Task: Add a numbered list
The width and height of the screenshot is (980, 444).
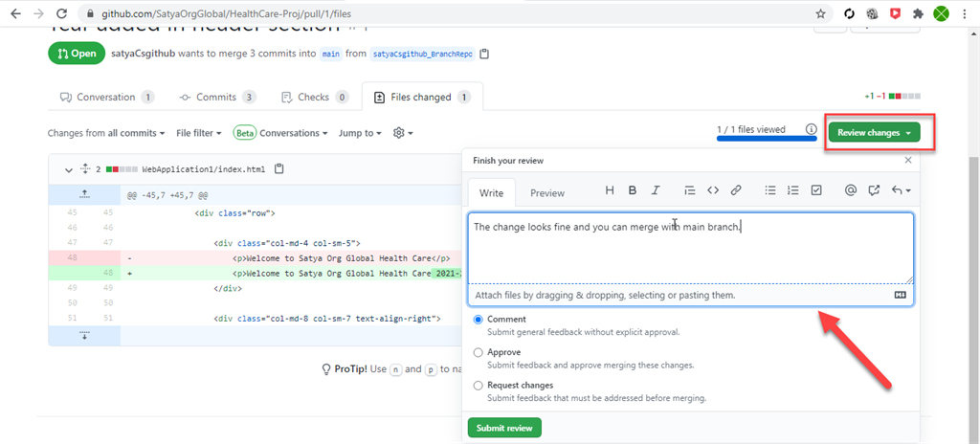Action: click(x=793, y=190)
